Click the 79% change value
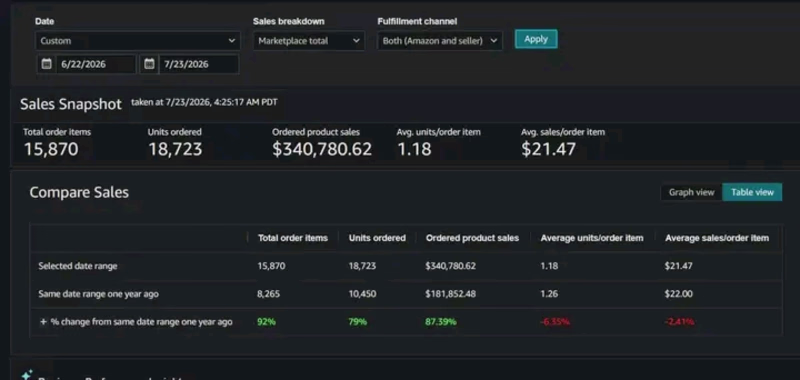The image size is (800, 380). 358,322
